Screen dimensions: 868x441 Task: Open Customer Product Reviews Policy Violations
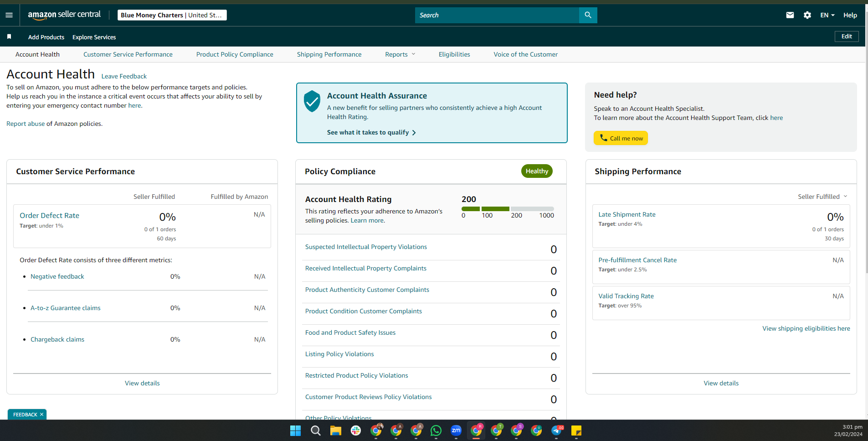[x=369, y=397]
